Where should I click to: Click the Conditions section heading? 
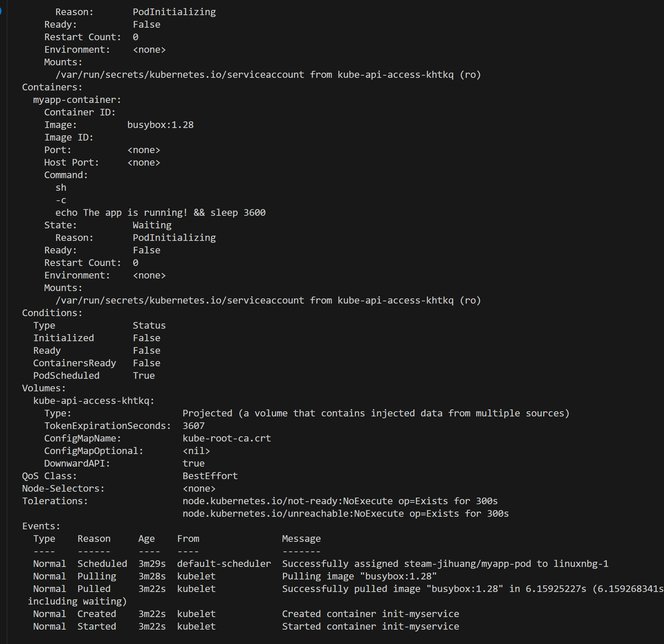(x=52, y=313)
